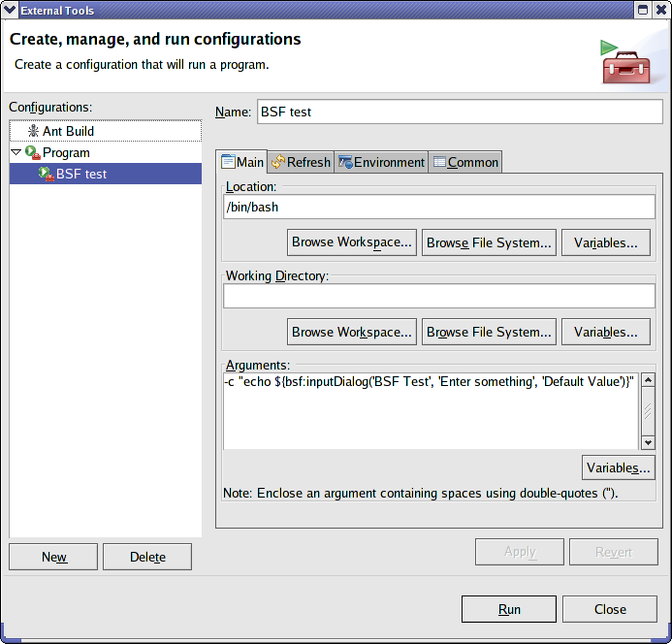Select the Main tab

pyautogui.click(x=242, y=162)
